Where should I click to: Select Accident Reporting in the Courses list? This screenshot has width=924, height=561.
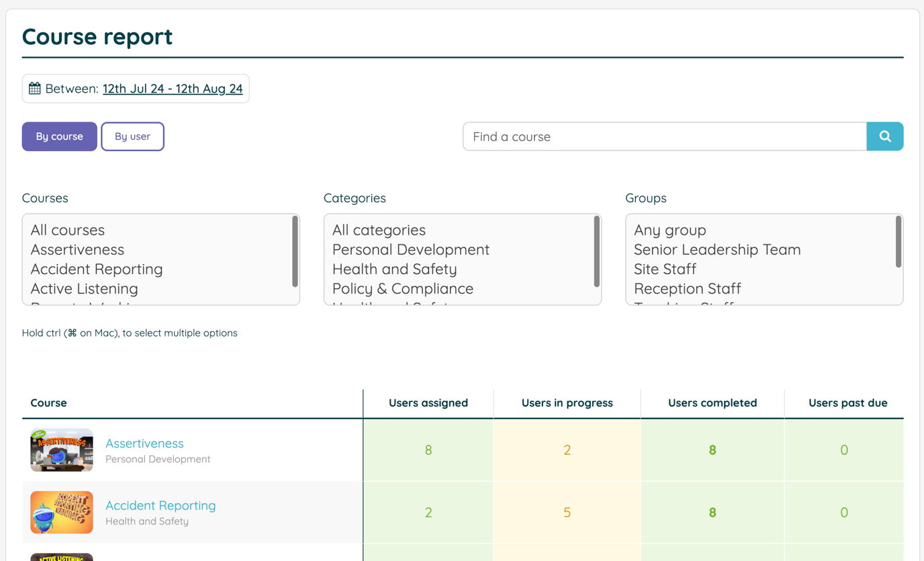click(96, 269)
